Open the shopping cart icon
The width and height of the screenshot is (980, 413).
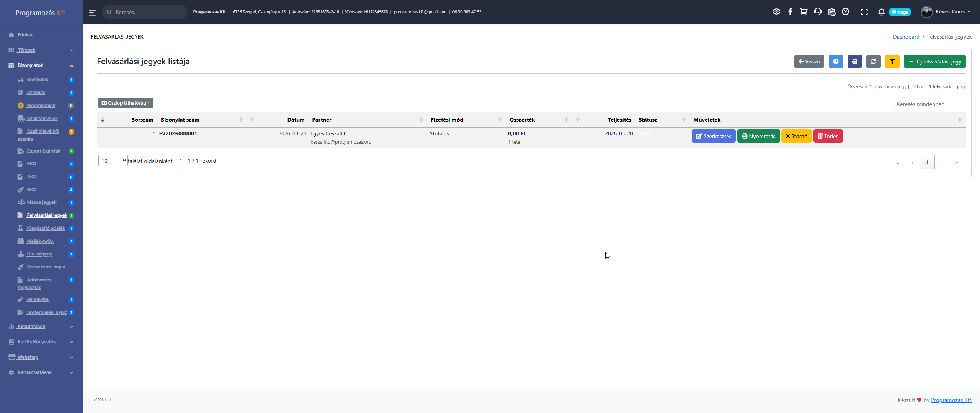pyautogui.click(x=804, y=12)
